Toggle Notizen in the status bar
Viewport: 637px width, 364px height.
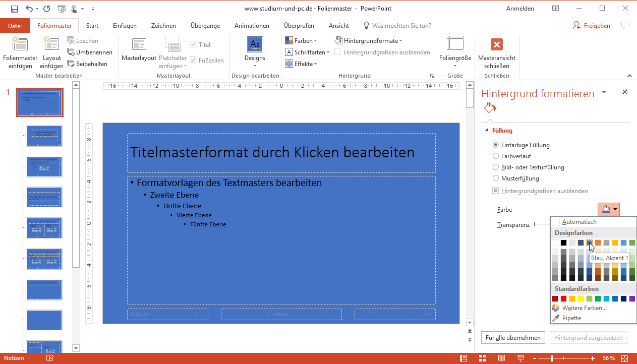pyautogui.click(x=14, y=358)
